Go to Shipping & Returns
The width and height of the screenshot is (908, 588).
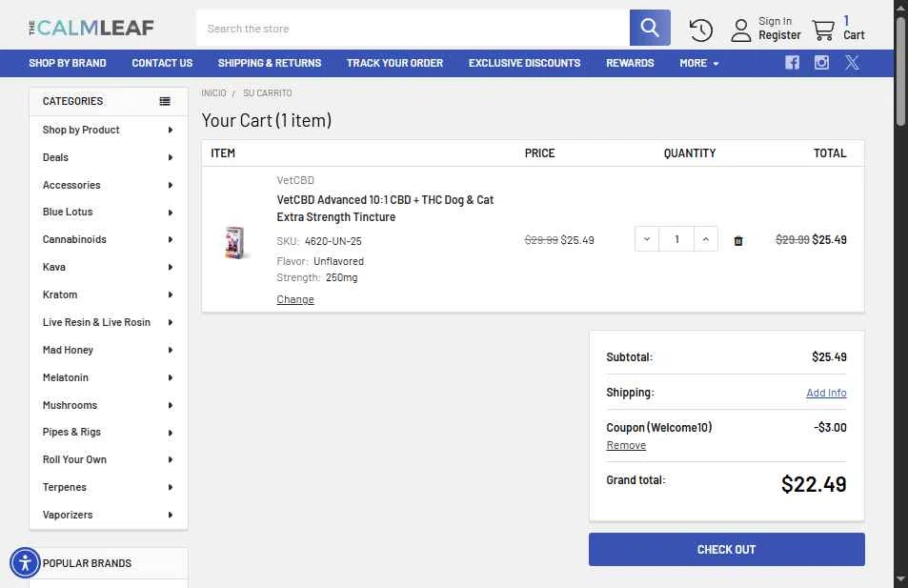270,63
